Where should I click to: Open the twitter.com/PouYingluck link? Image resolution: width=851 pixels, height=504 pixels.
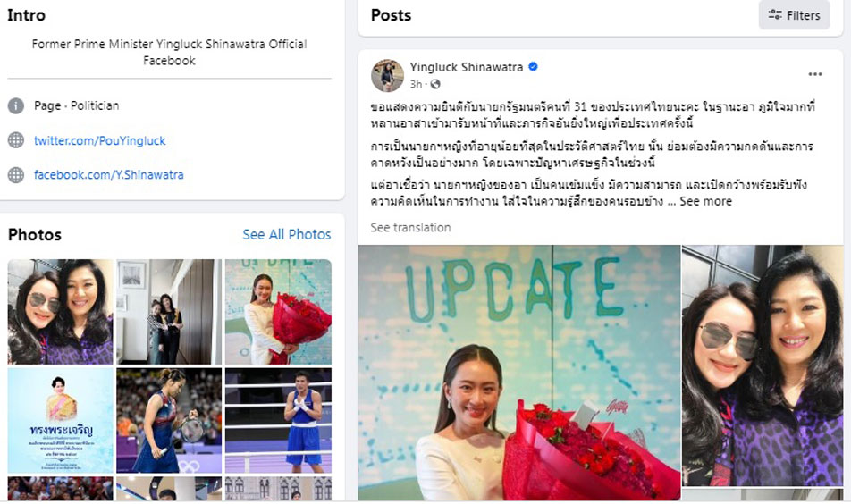click(x=100, y=140)
